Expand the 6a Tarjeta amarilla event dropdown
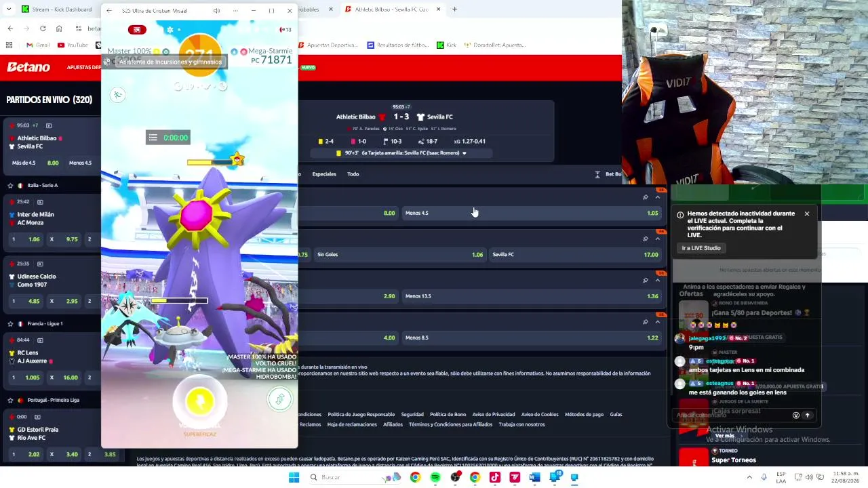 click(x=465, y=153)
